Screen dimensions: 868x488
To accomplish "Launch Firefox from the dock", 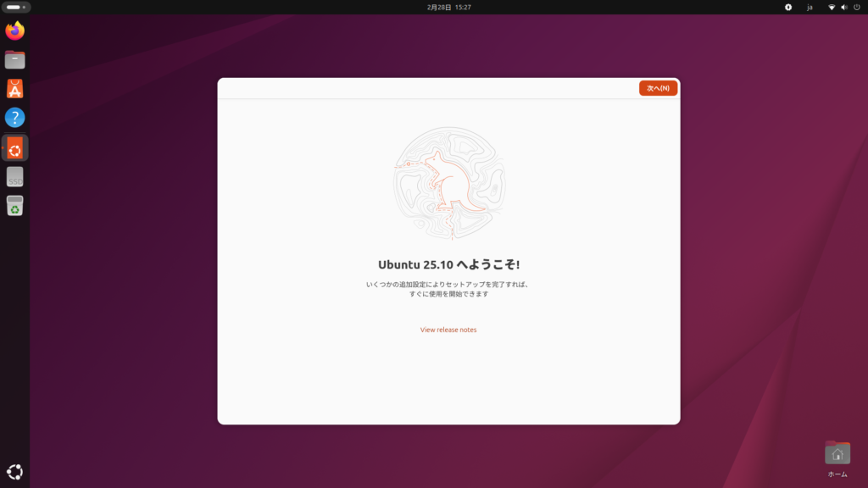I will click(14, 31).
